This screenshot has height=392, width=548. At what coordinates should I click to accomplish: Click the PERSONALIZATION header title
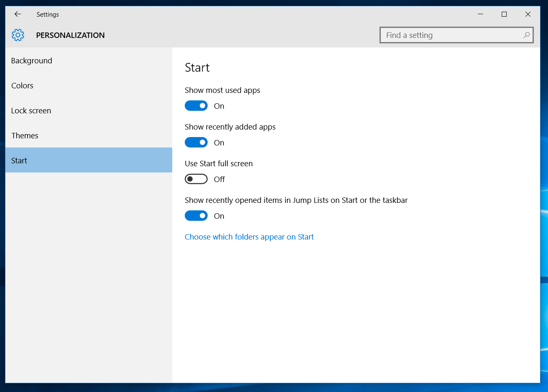(70, 35)
